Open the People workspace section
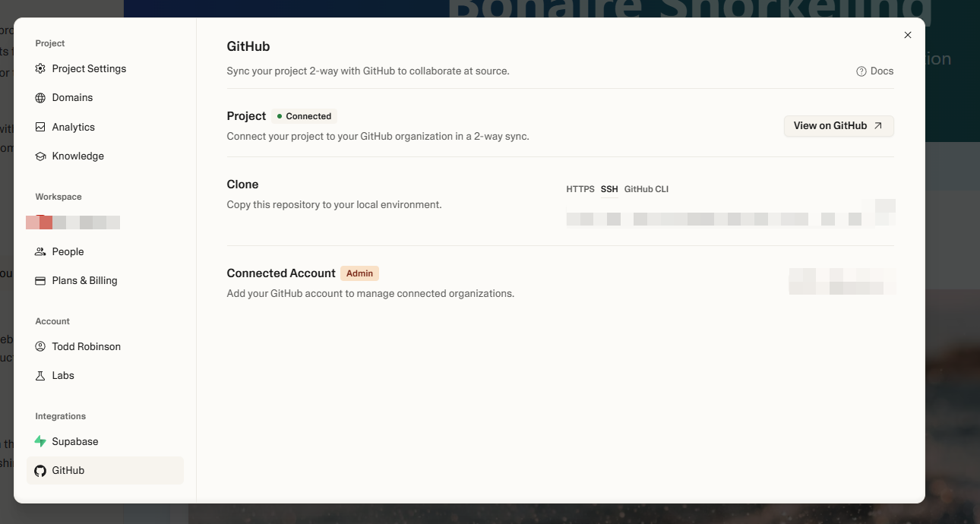 (67, 251)
